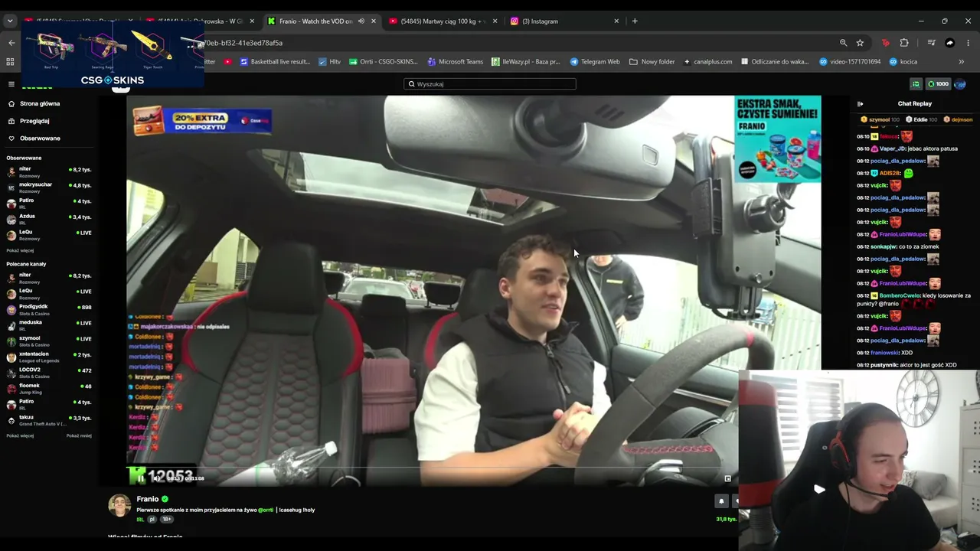Open the tab search dropdown arrow

pyautogui.click(x=10, y=21)
